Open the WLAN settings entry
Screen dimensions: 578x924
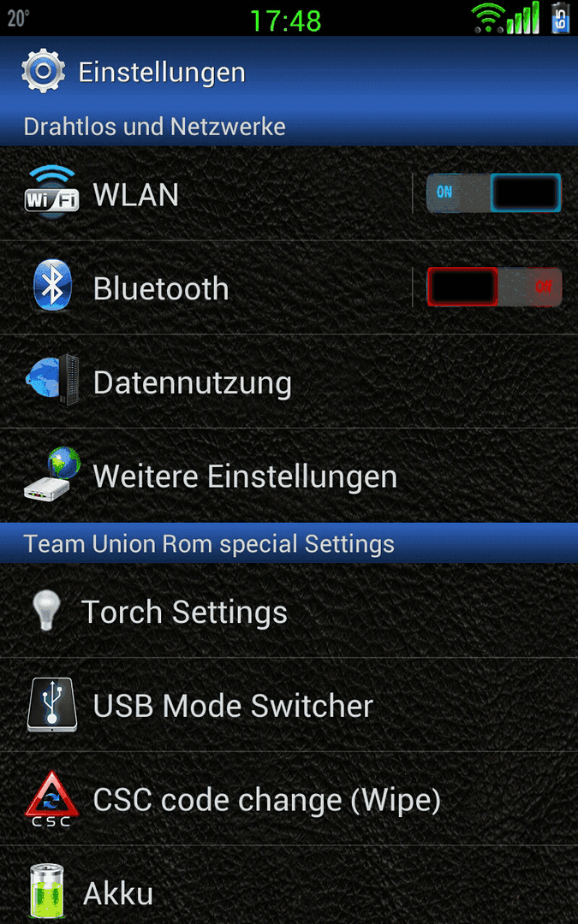(206, 193)
